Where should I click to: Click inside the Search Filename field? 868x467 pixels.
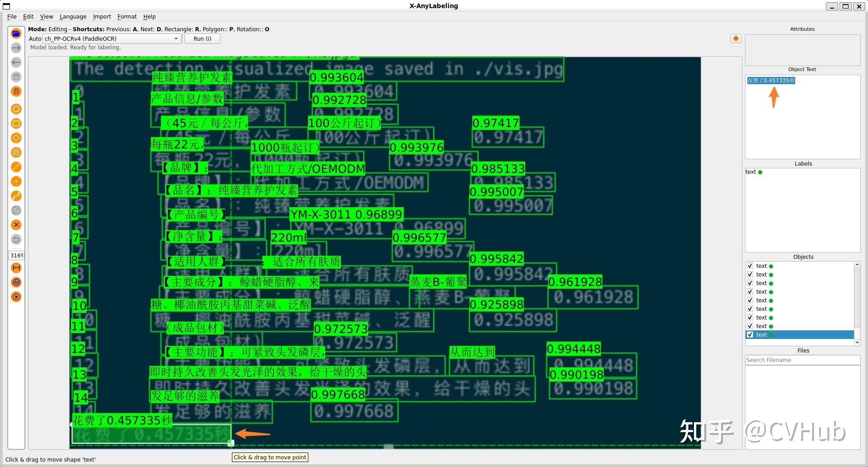[802, 360]
